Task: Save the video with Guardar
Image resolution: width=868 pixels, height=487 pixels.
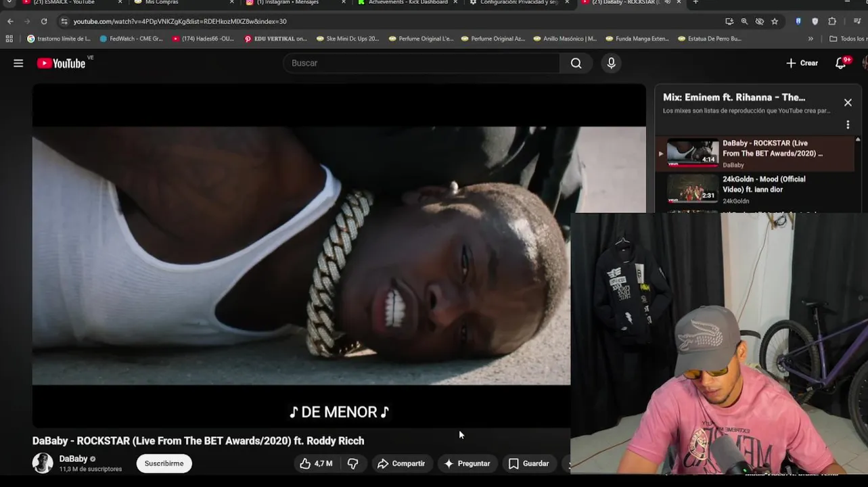Action: 528,463
